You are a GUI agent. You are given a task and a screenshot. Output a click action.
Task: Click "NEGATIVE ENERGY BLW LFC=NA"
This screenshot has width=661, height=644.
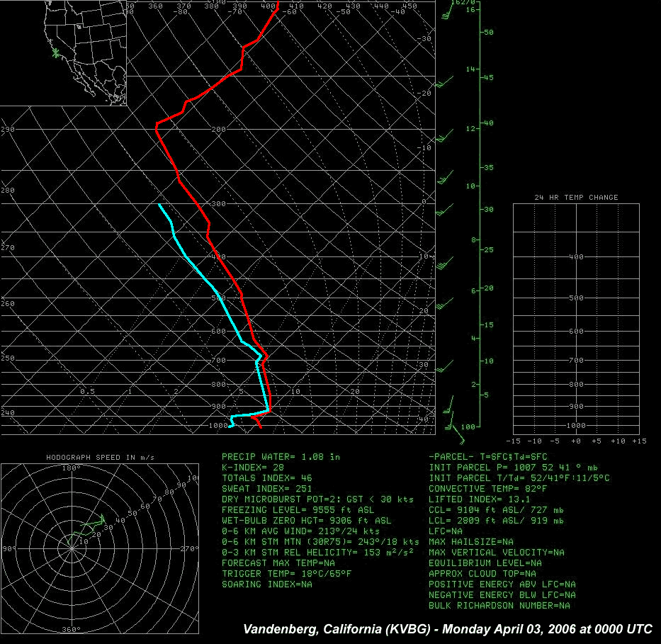(x=502, y=594)
